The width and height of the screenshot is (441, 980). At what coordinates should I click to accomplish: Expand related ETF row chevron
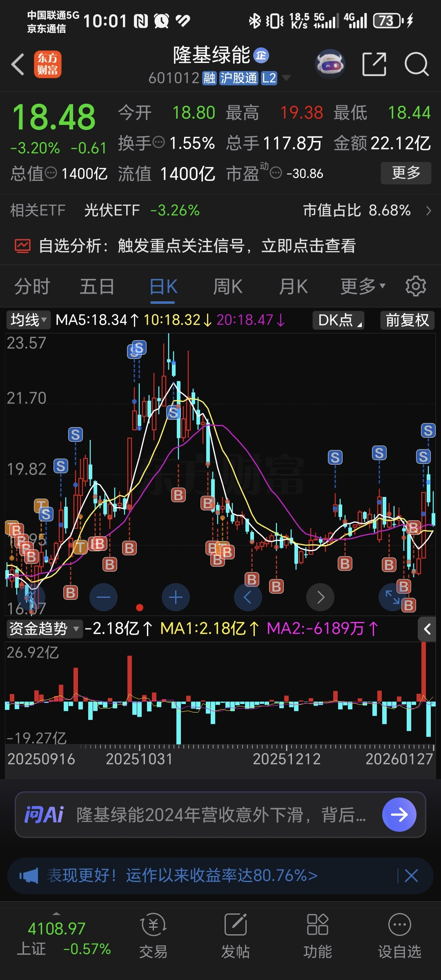pyautogui.click(x=428, y=211)
